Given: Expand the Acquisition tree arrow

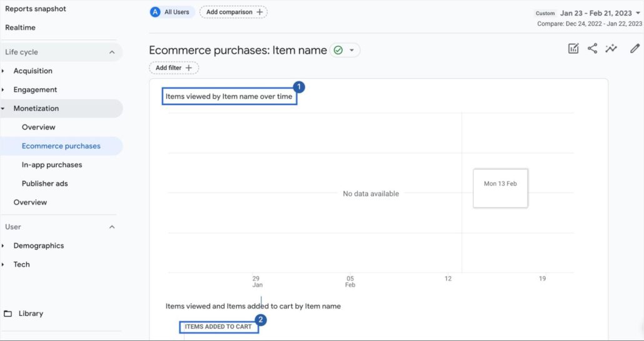Looking at the screenshot, I should [3, 71].
